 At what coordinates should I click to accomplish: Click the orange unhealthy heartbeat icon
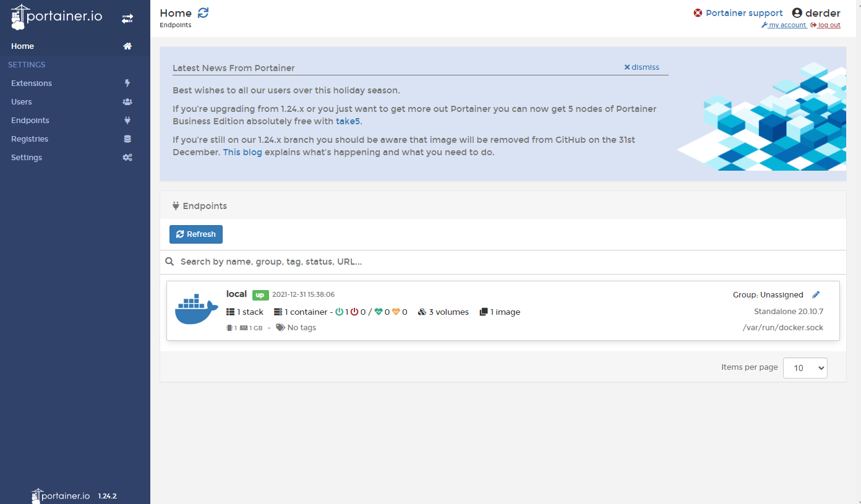click(396, 312)
